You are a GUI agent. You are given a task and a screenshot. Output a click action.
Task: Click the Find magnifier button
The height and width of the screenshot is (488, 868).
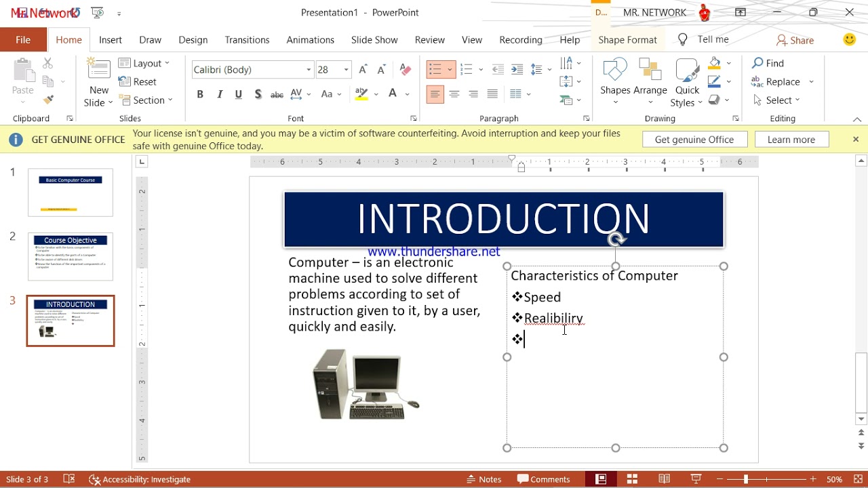click(768, 63)
